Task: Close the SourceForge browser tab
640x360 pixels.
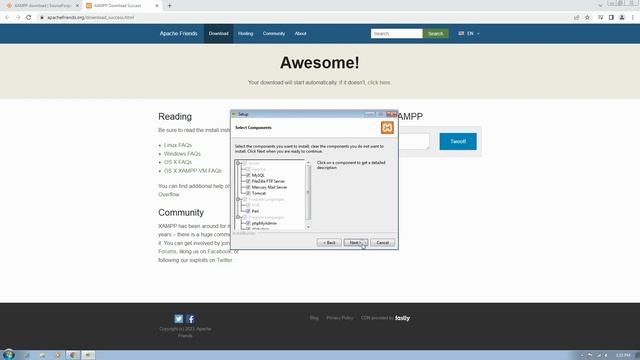Action: [x=77, y=6]
